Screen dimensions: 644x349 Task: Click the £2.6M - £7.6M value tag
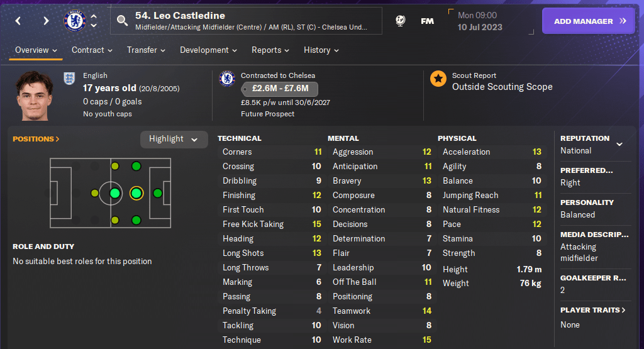click(x=279, y=89)
